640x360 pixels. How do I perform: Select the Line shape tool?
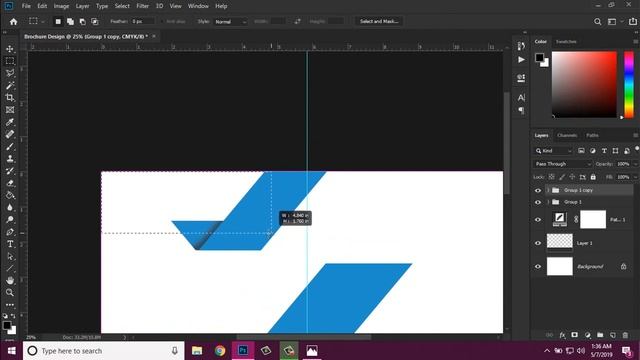10,269
